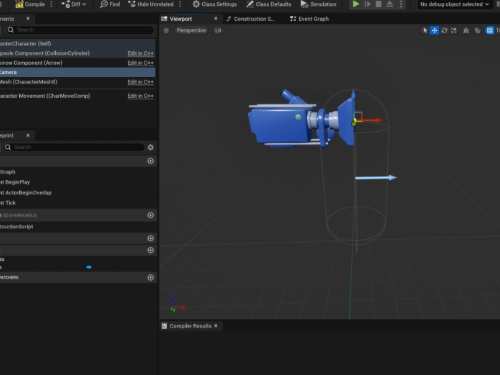This screenshot has width=500, height=375.
Task: Open the Diff dropdown in toolbar
Action: pyautogui.click(x=74, y=4)
